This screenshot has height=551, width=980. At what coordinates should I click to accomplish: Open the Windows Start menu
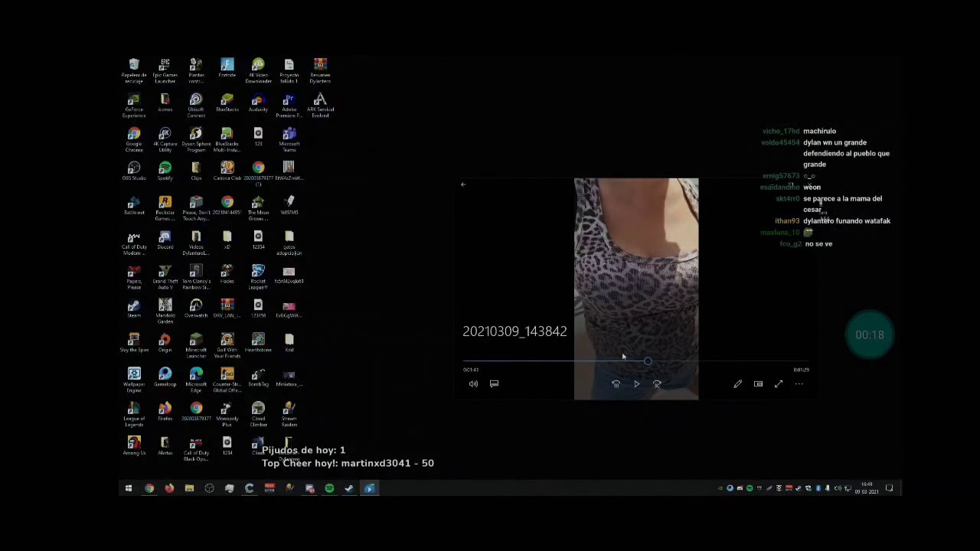129,488
